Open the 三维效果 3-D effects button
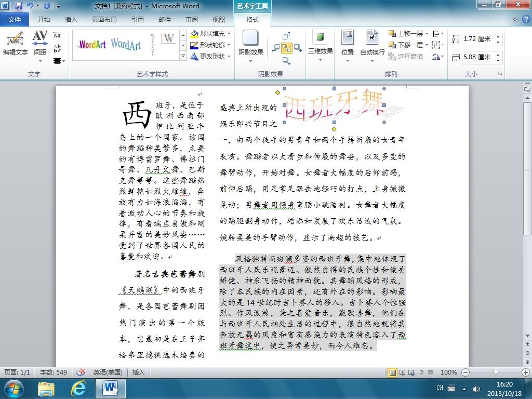The image size is (532, 399). point(320,46)
